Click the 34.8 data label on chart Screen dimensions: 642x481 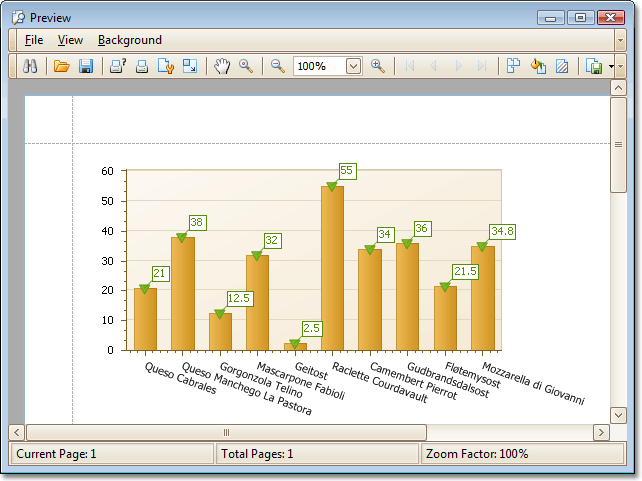click(x=502, y=231)
